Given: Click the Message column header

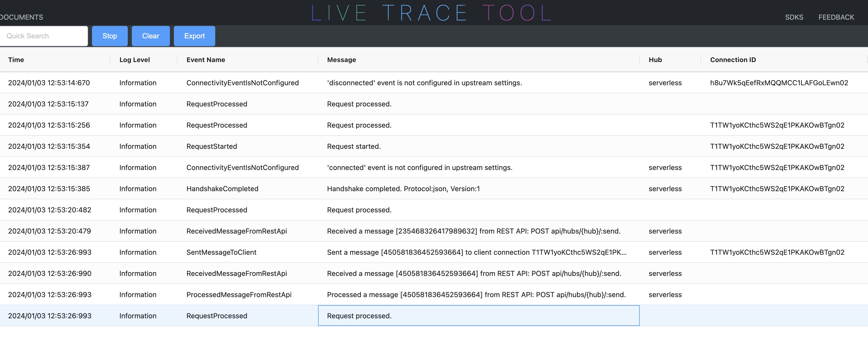Looking at the screenshot, I should click(x=341, y=60).
